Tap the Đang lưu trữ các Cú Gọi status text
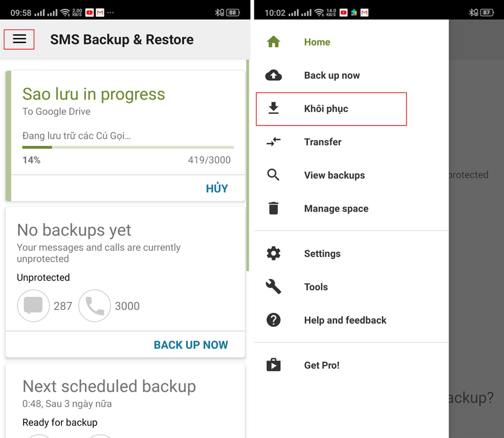The image size is (504, 438). pos(77,136)
